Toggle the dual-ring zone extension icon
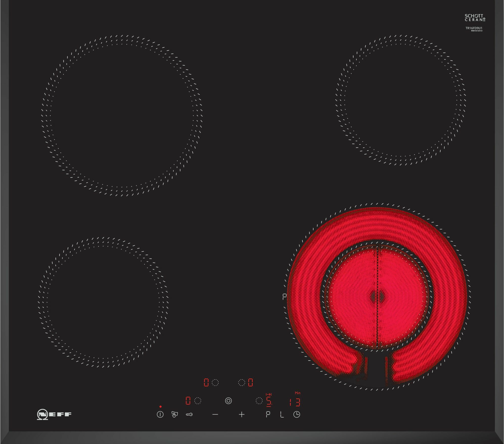 tap(228, 401)
